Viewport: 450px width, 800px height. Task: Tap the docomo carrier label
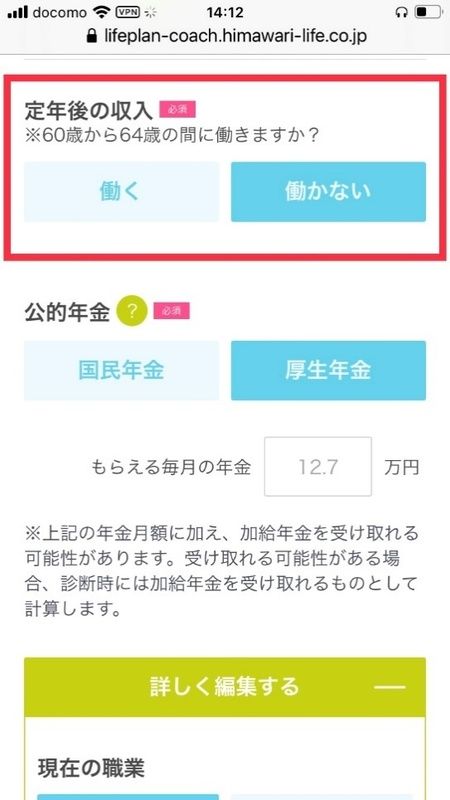pyautogui.click(x=61, y=12)
